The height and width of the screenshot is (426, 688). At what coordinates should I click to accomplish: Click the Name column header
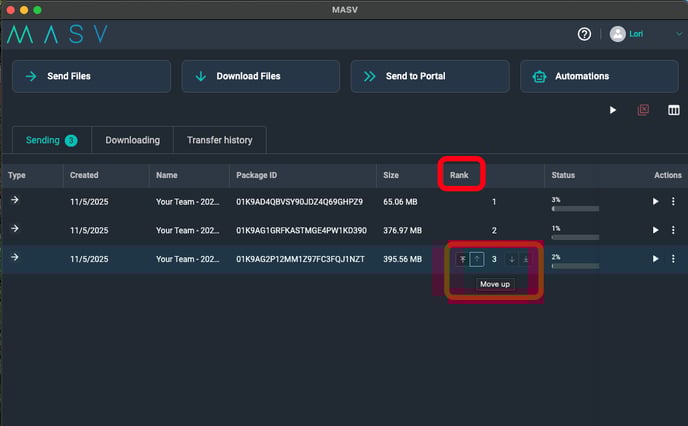(167, 175)
